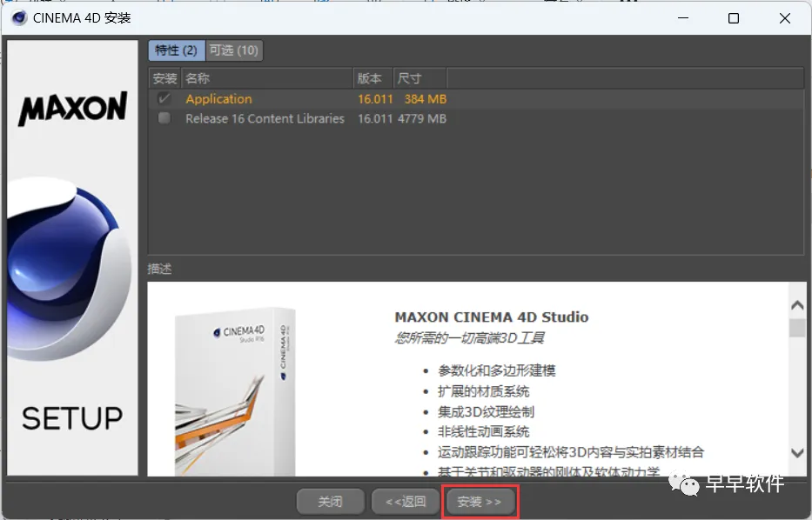Viewport: 812px width, 520px height.
Task: Click the MAXON CINEMA 4D Studio heading
Action: click(x=492, y=317)
